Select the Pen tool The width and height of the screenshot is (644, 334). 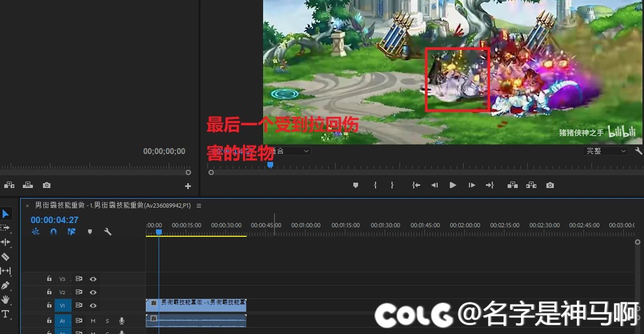click(5, 285)
